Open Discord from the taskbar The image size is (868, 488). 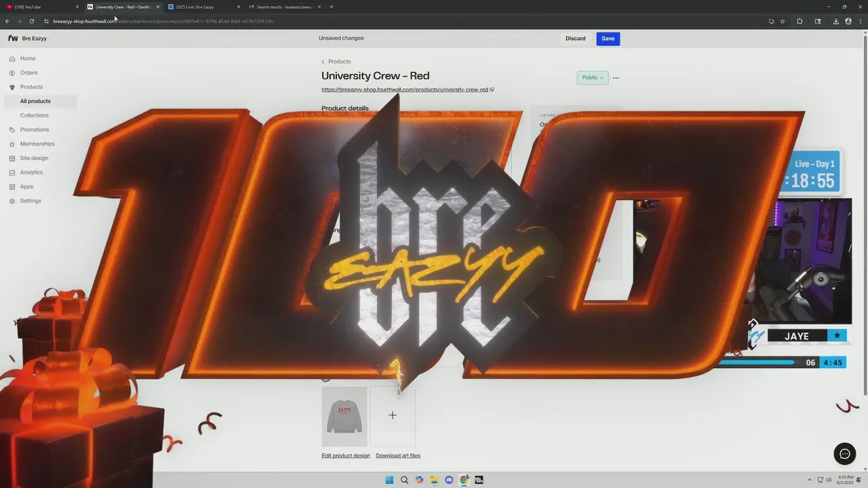point(449,480)
